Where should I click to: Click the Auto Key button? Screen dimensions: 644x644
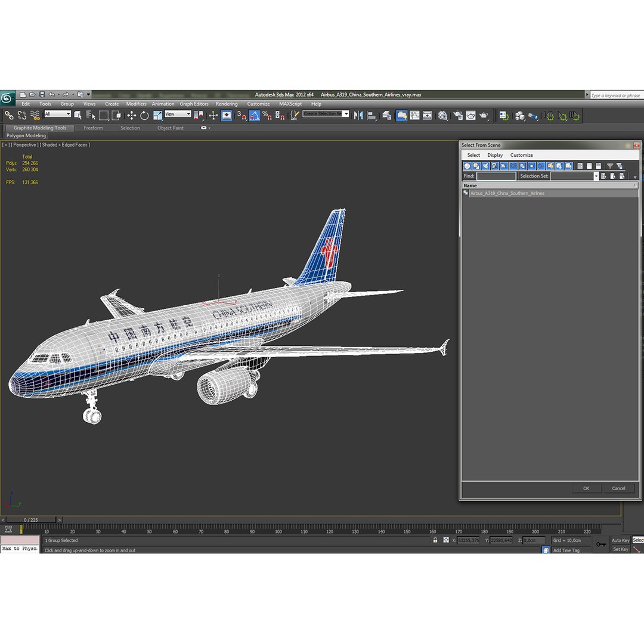tap(620, 540)
